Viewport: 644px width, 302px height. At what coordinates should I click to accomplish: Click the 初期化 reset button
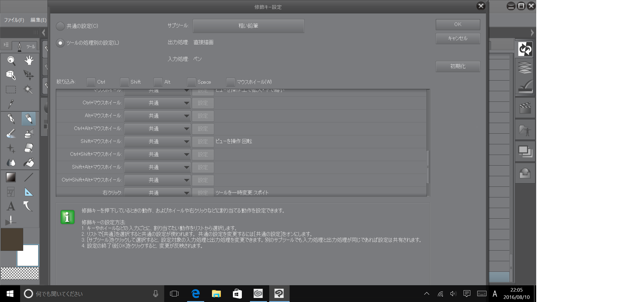pos(458,67)
